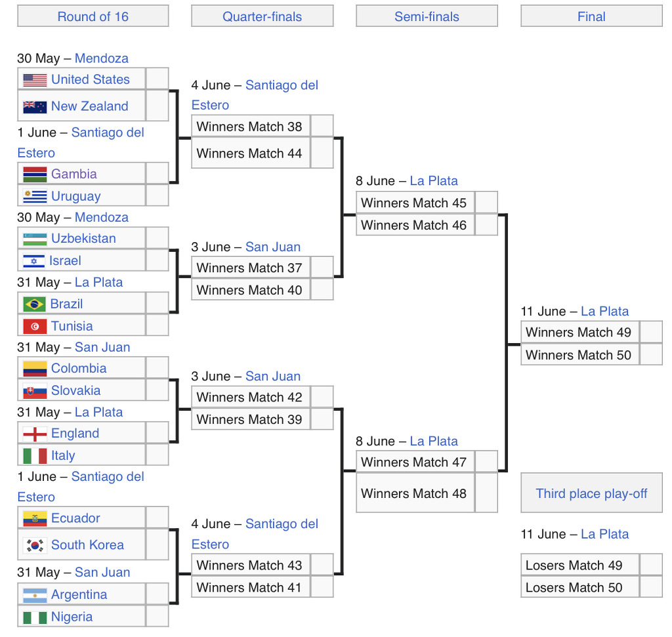This screenshot has height=637, width=672.
Task: Open the Third place play-off link
Action: (591, 493)
